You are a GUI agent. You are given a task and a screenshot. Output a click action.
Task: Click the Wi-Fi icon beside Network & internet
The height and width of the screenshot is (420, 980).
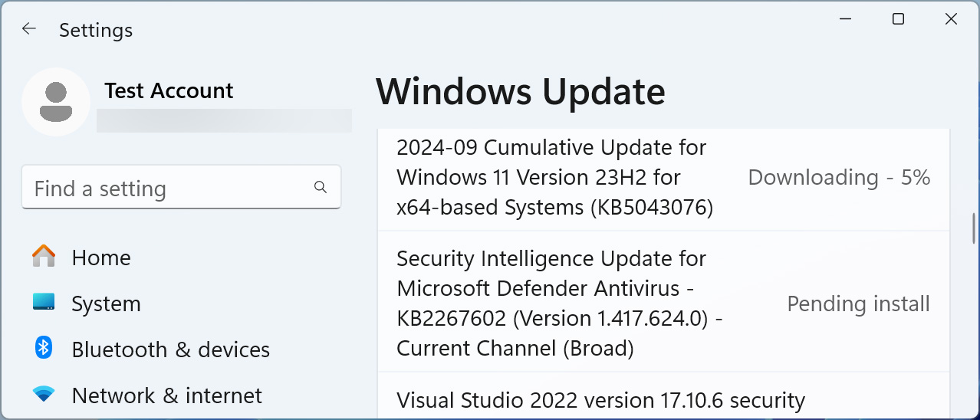(x=44, y=395)
